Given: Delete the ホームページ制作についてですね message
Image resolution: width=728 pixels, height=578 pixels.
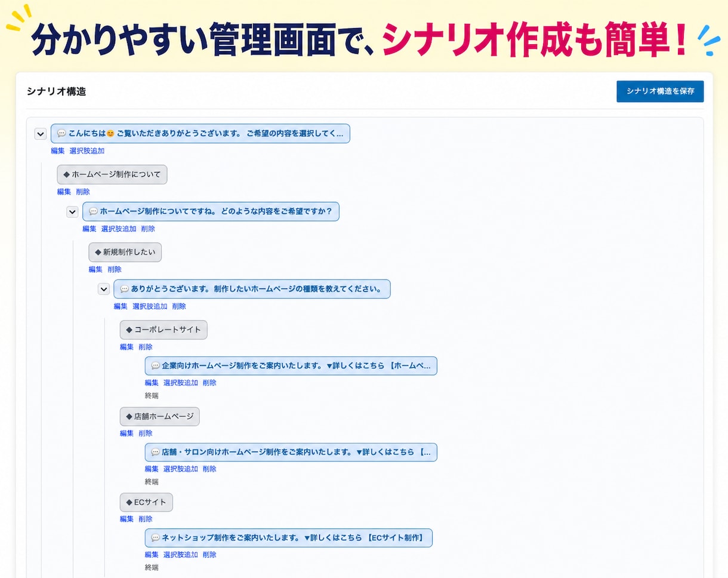Looking at the screenshot, I should pyautogui.click(x=148, y=229).
